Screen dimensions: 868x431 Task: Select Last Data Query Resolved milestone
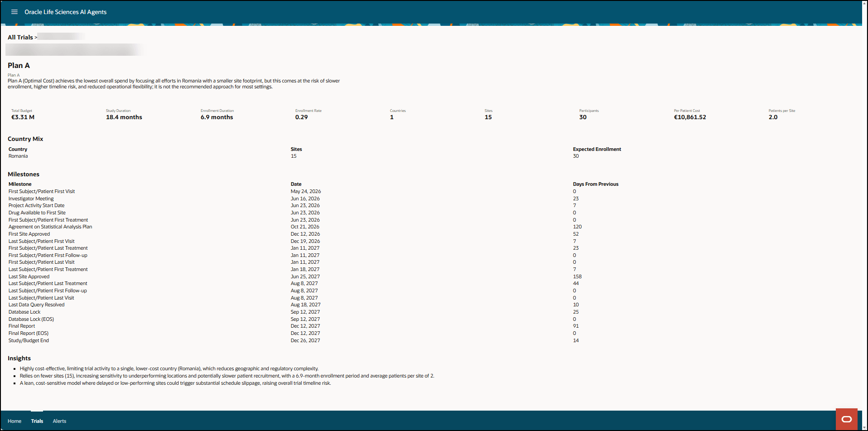[x=36, y=305]
